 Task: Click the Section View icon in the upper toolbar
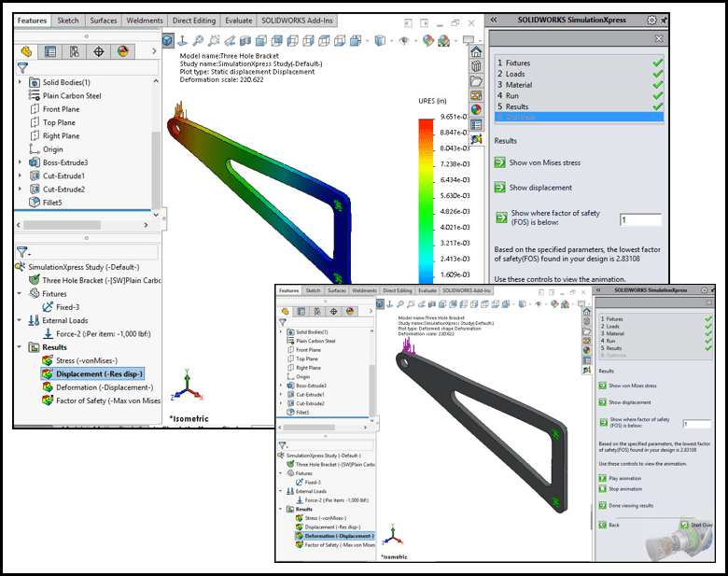245,41
